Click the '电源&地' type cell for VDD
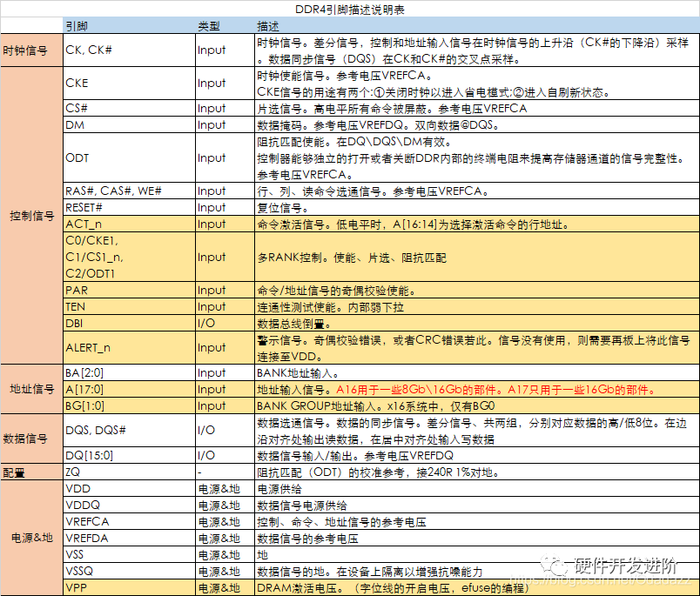 225,488
